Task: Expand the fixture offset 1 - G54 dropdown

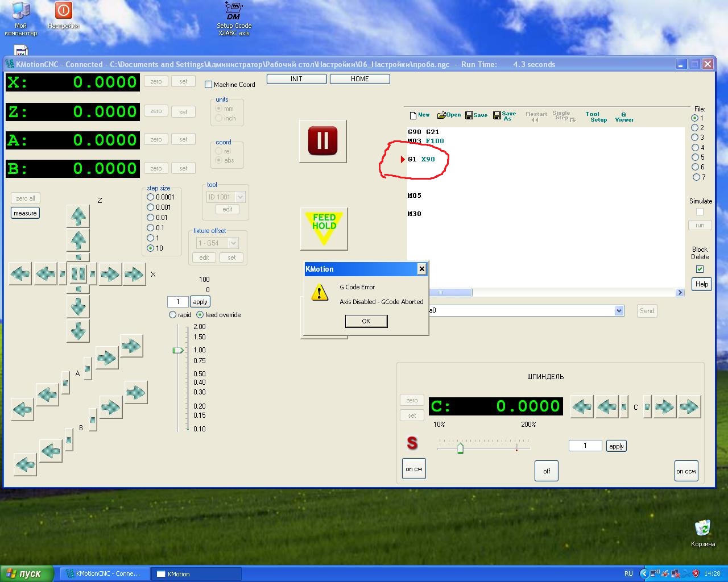Action: pyautogui.click(x=233, y=243)
